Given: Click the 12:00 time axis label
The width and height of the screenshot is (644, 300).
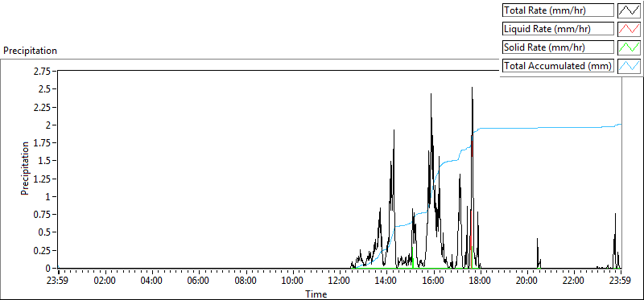Looking at the screenshot, I should pyautogui.click(x=340, y=282).
